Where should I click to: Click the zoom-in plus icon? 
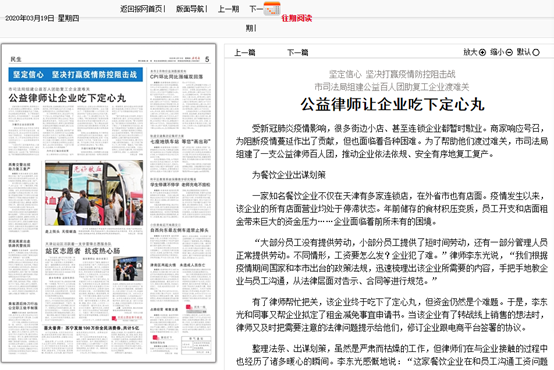(482, 52)
